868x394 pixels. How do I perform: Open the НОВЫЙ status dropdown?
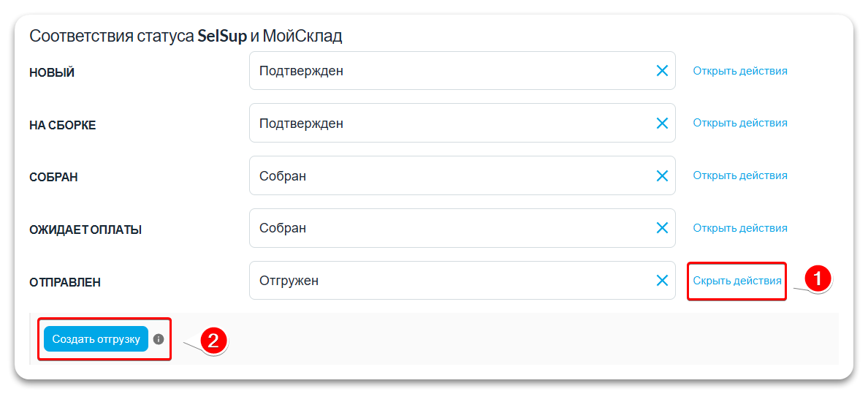coord(449,71)
